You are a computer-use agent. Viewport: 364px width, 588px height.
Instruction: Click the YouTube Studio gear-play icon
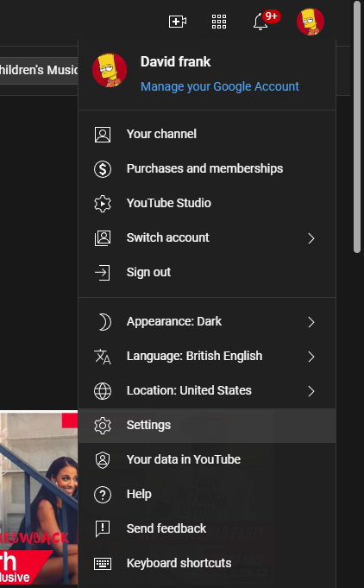(x=103, y=204)
